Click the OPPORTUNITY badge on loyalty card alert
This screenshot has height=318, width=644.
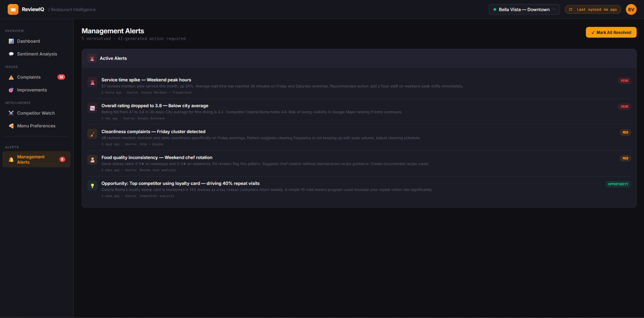(x=618, y=184)
